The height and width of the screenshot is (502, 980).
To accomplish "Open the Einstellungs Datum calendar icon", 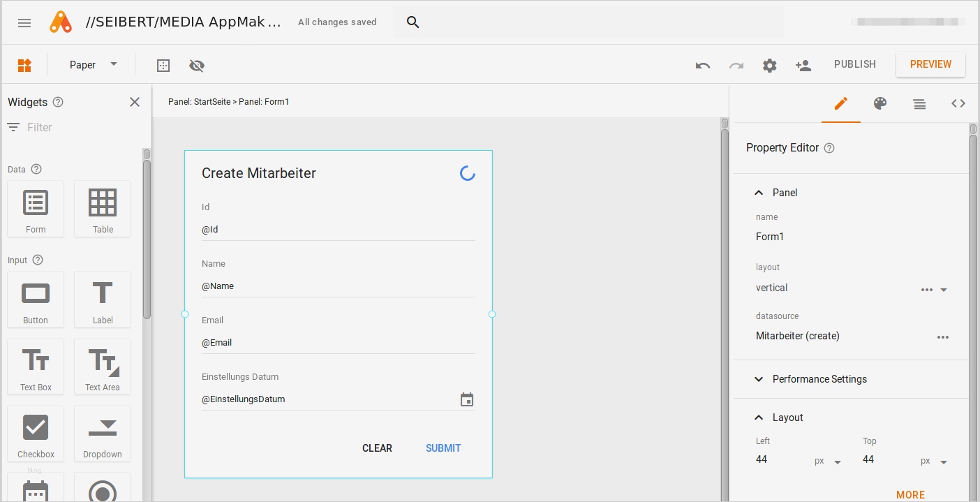I will click(x=467, y=399).
